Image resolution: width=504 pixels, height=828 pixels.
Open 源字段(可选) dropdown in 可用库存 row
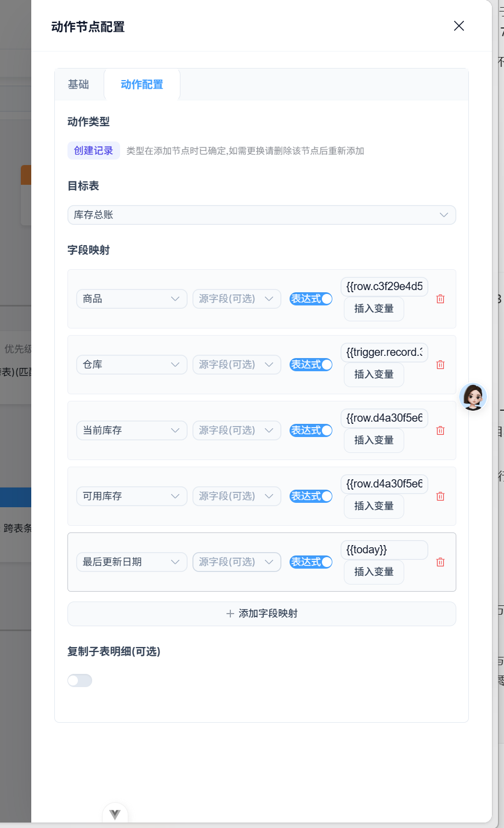[x=237, y=496]
